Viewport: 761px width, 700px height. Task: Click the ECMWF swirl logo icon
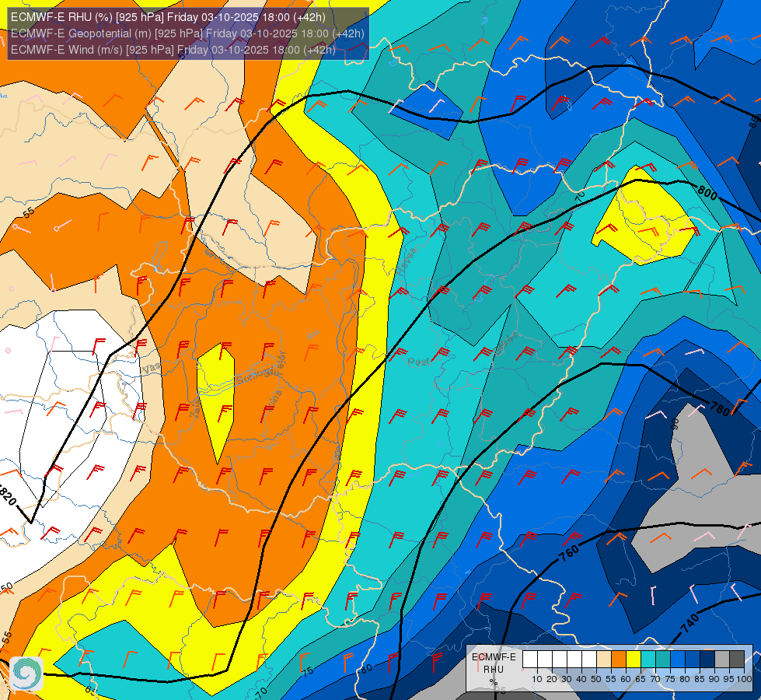[26, 673]
